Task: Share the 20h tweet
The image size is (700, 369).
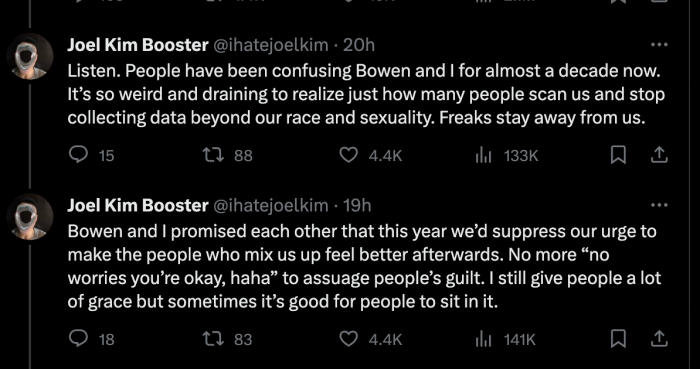Action: click(659, 155)
